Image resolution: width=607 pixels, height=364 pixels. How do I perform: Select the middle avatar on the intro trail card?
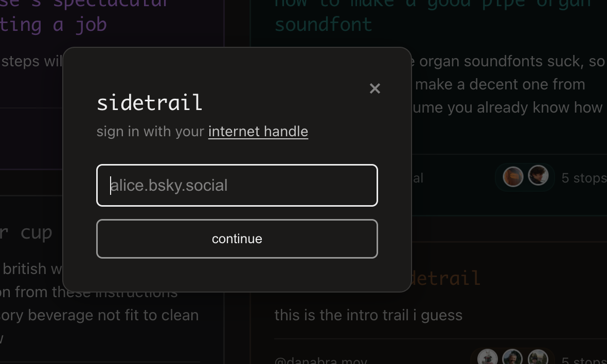pos(512,358)
